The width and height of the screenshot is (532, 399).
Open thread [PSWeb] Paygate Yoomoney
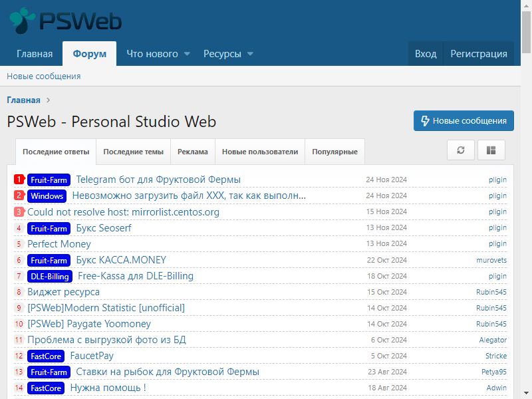point(89,324)
